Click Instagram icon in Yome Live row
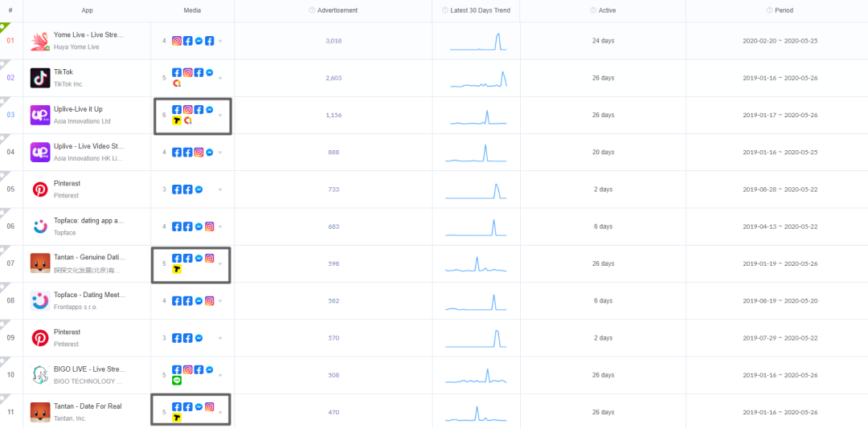868x428 pixels. pyautogui.click(x=177, y=41)
